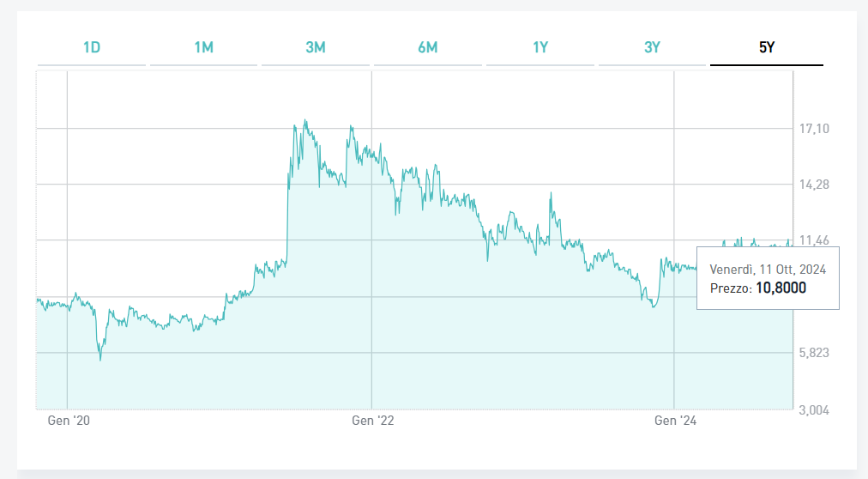Click the Gen '22 x-axis date label
This screenshot has height=479, width=868.
372,421
